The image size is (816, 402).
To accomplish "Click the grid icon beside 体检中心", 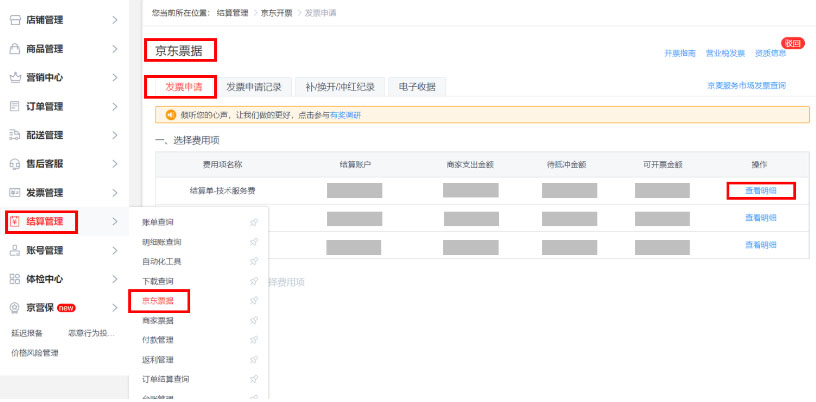I will (15, 279).
